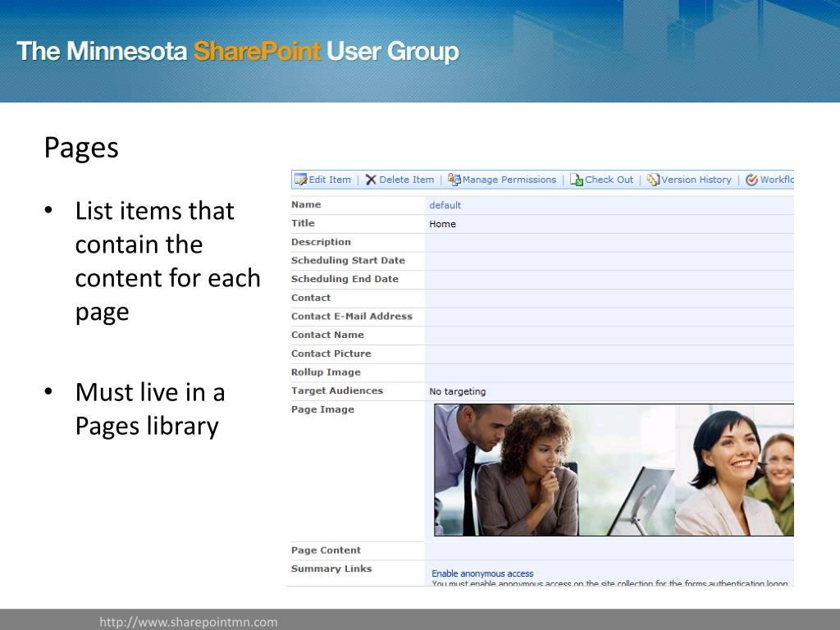Image resolution: width=840 pixels, height=630 pixels.
Task: Select the Contact Picture label
Action: [331, 354]
